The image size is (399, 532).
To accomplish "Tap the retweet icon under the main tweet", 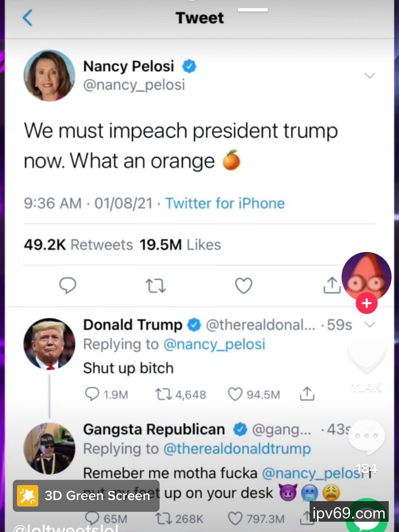I will pos(156,286).
